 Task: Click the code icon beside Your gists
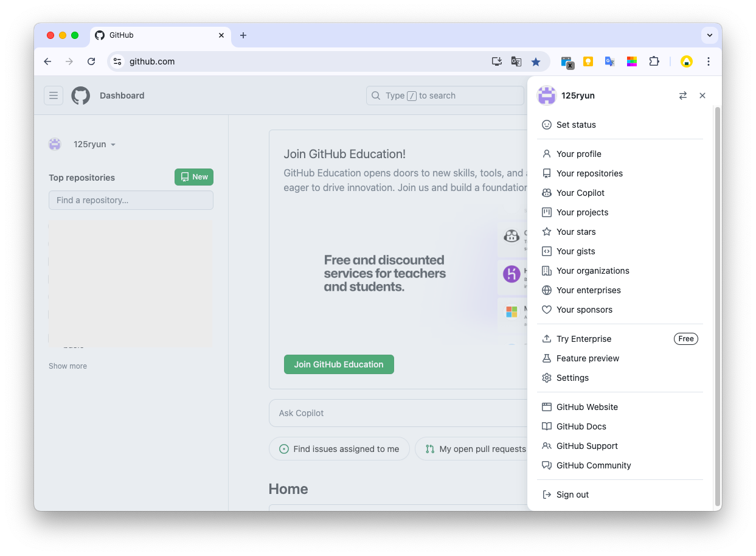coord(547,251)
